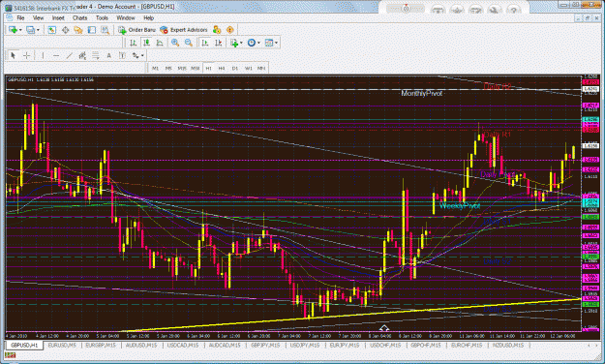
Task: Open the Charts menu
Action: [80, 18]
